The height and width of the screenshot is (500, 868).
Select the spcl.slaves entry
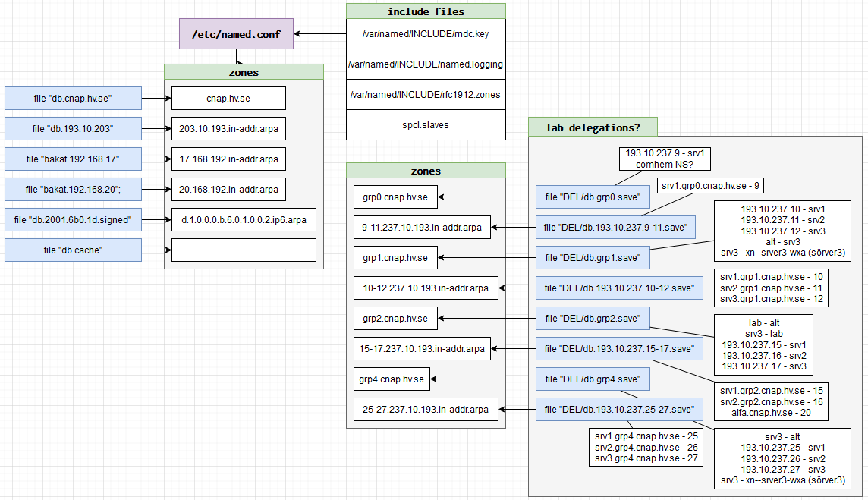click(x=426, y=125)
